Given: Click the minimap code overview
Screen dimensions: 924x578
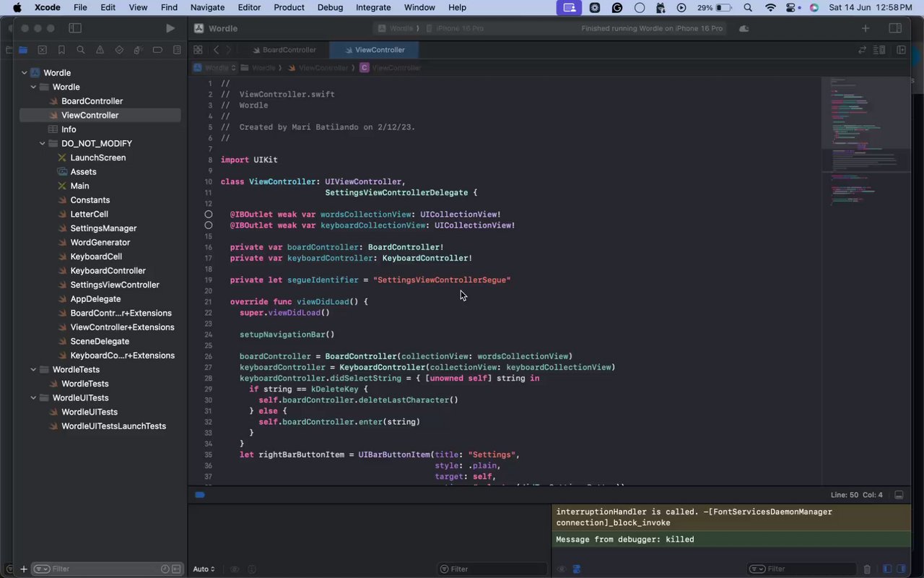Looking at the screenshot, I should pyautogui.click(x=865, y=280).
